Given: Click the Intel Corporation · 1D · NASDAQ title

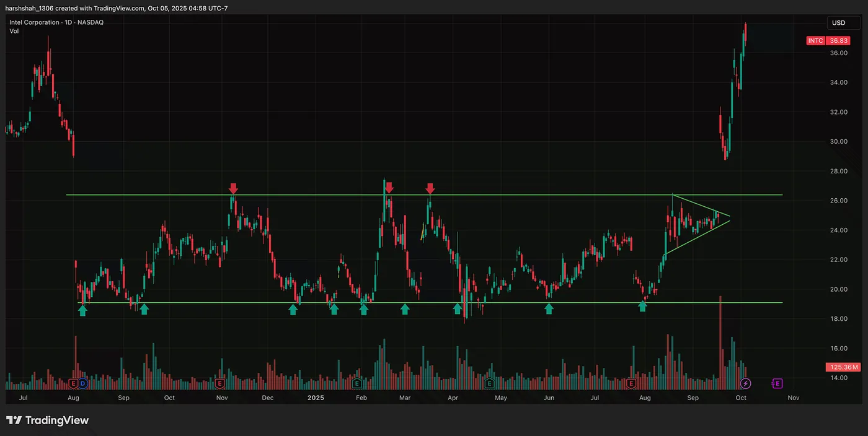Looking at the screenshot, I should click(56, 22).
